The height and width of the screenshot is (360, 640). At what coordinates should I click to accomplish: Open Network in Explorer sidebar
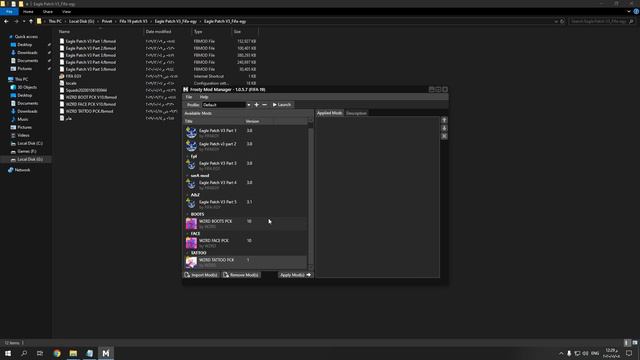[22, 170]
